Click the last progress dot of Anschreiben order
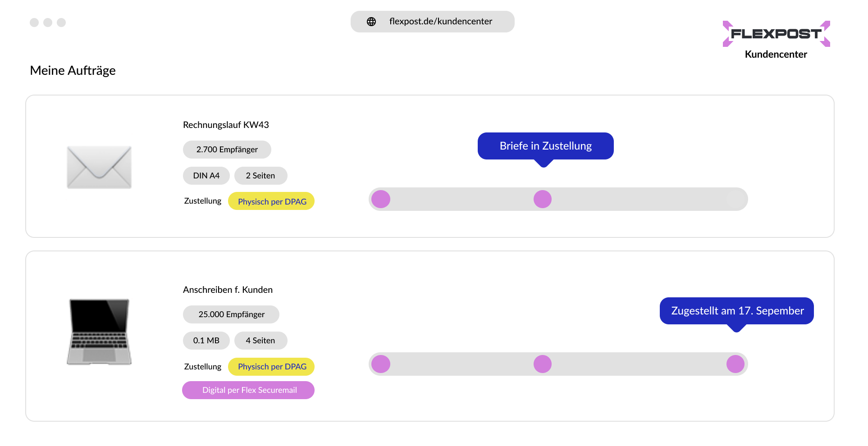This screenshot has height=446, width=868. click(735, 364)
